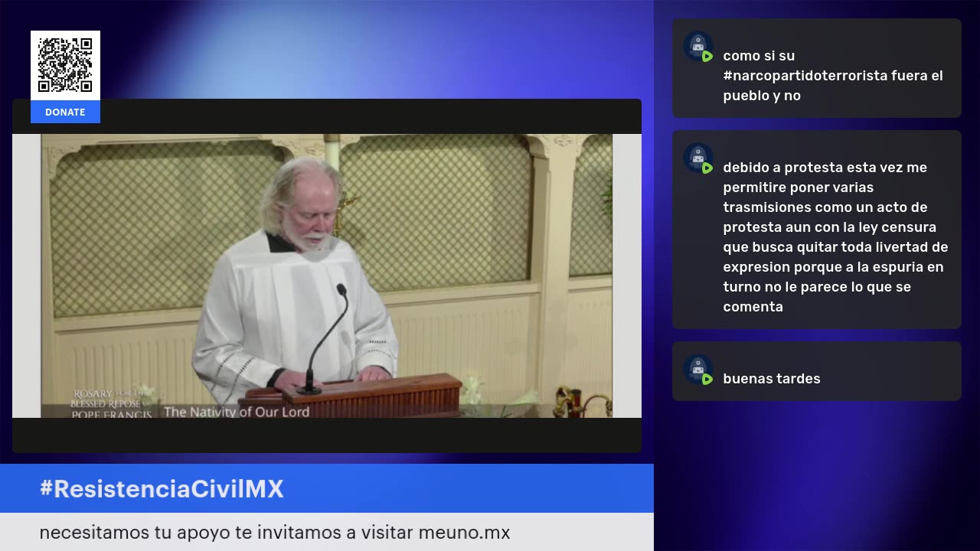Click the 'debido a protesta esta vez' message text
Viewport: 980px width, 551px height.
[836, 237]
